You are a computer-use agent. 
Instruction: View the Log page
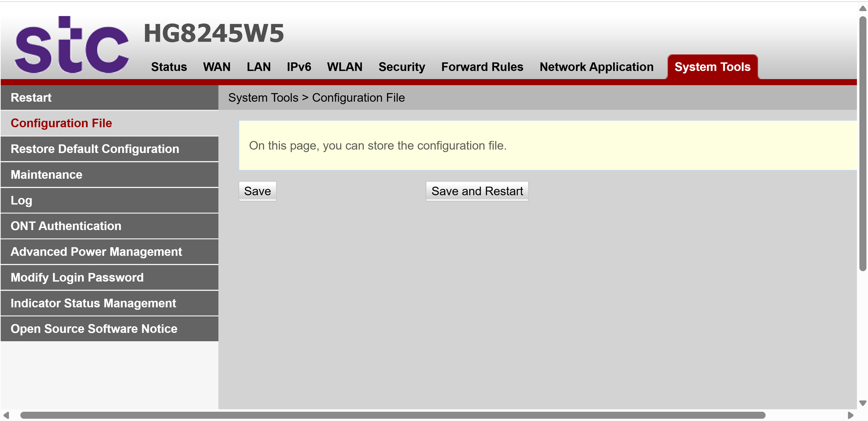tap(21, 200)
